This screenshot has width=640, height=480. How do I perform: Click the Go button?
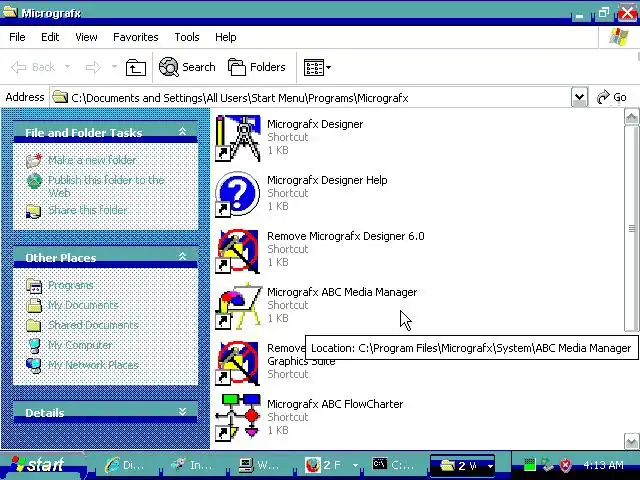[611, 97]
